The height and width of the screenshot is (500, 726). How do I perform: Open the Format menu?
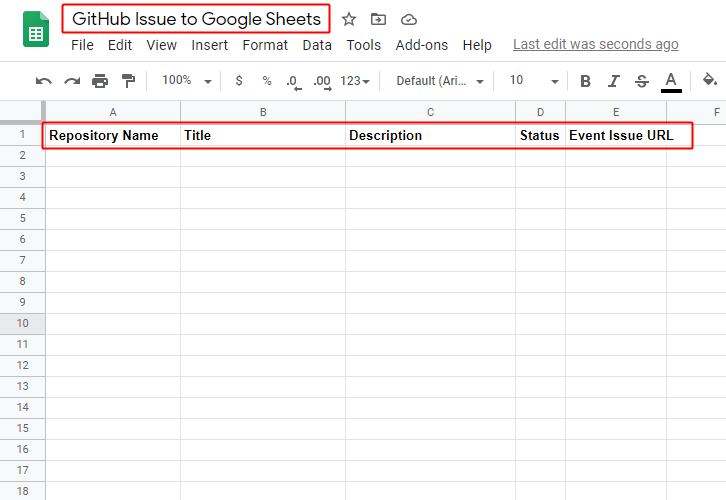(x=265, y=45)
